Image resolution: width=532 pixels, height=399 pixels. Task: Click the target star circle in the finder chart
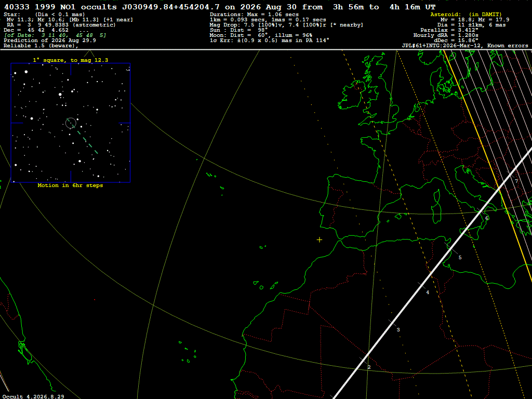(71, 123)
